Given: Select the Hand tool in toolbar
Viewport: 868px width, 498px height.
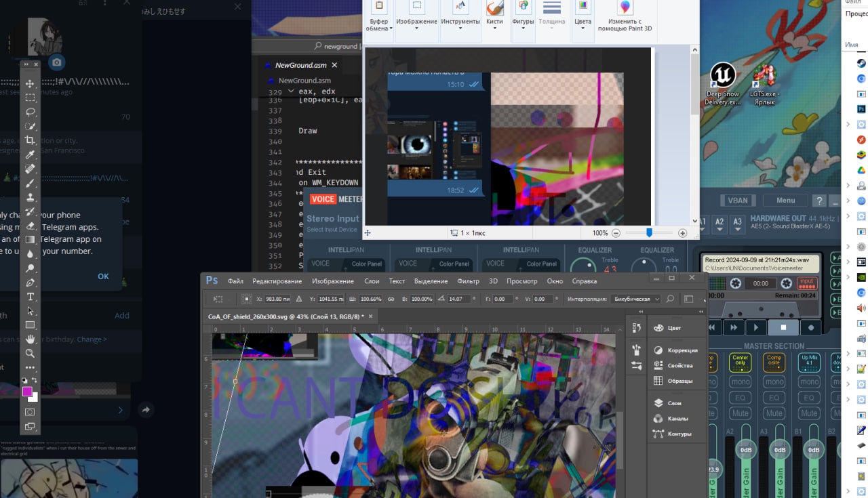Looking at the screenshot, I should [x=30, y=339].
